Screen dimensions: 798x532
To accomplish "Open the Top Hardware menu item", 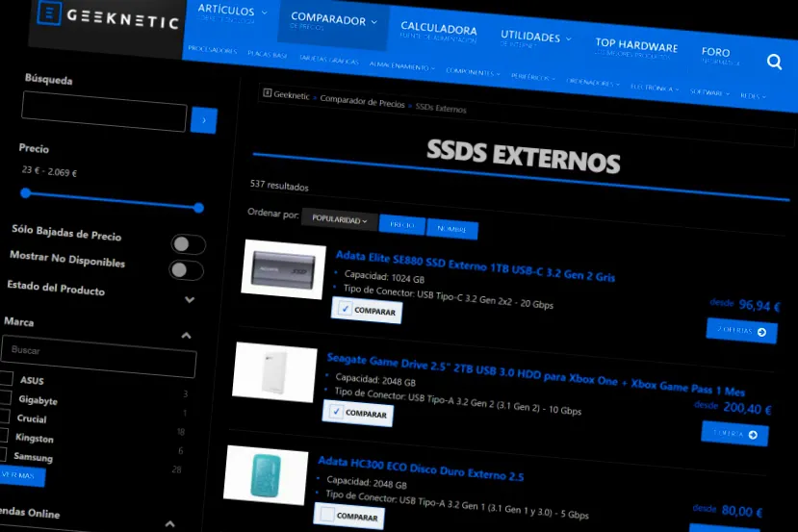I will click(x=636, y=48).
